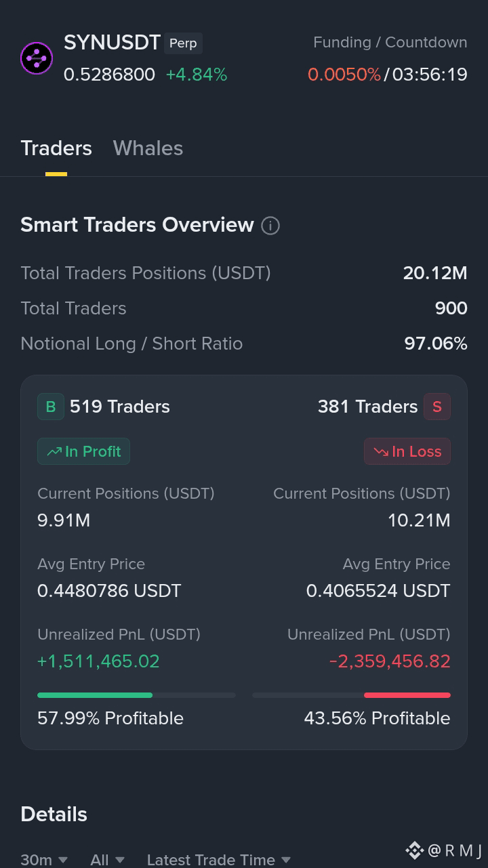Expand the 30m timeframe dropdown
The height and width of the screenshot is (868, 488).
coord(44,860)
